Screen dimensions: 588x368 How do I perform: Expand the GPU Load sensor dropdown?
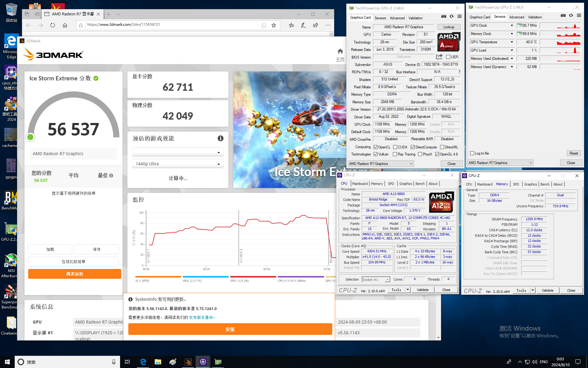coord(511,50)
